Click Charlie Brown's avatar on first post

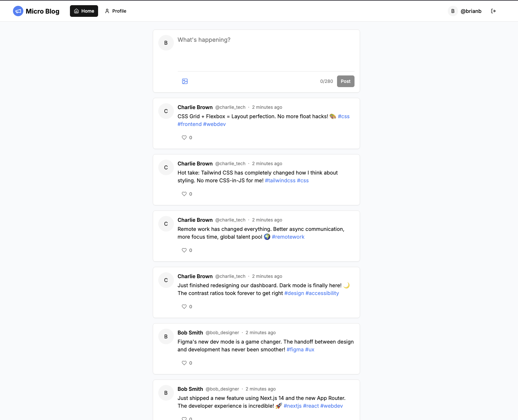[x=166, y=111]
